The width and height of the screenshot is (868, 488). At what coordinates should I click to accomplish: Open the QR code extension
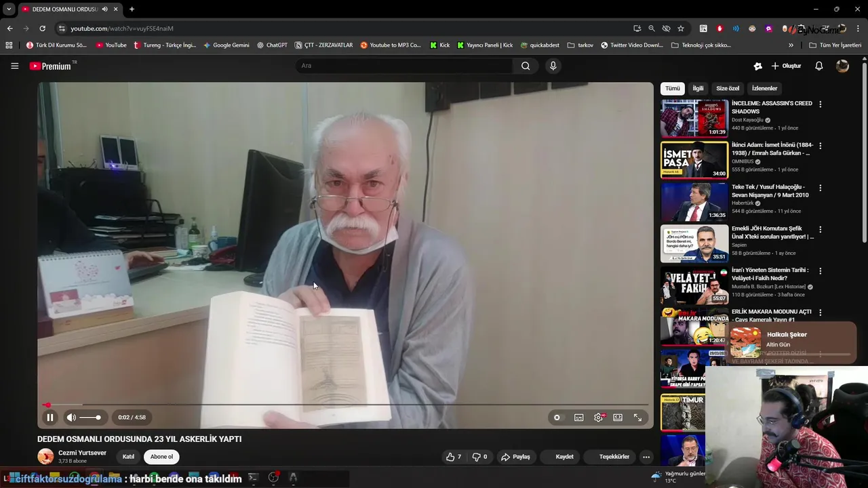[703, 28]
